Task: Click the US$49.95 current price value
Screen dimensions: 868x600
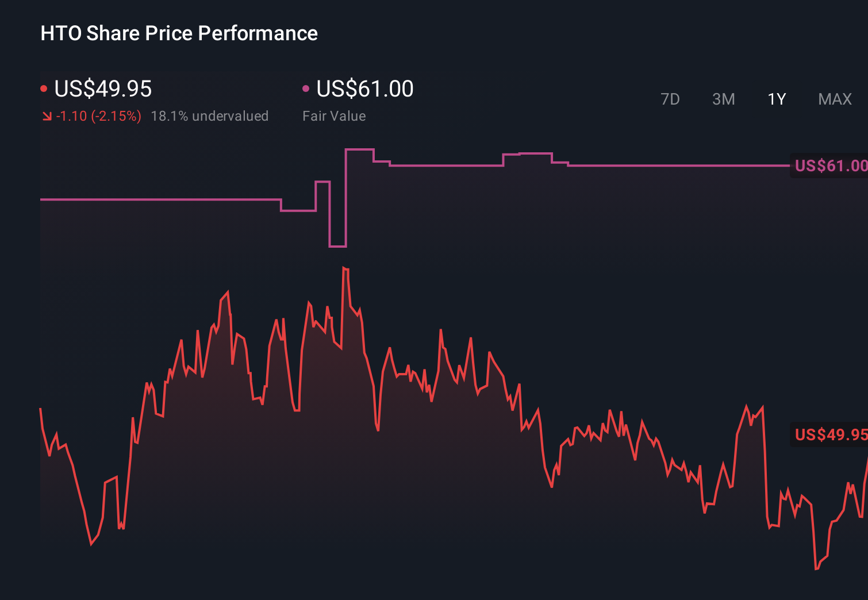Action: 102,89
